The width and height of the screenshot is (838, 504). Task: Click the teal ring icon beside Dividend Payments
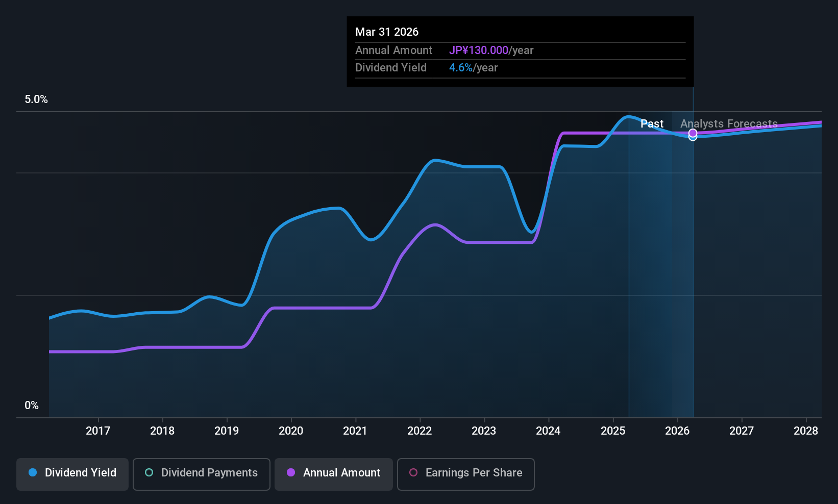click(x=149, y=473)
